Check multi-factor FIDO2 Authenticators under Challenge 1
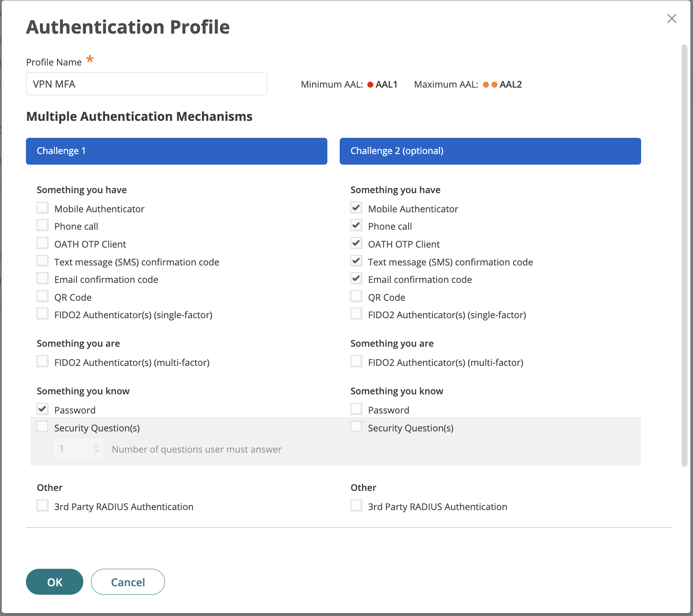This screenshot has width=693, height=616. pos(42,361)
